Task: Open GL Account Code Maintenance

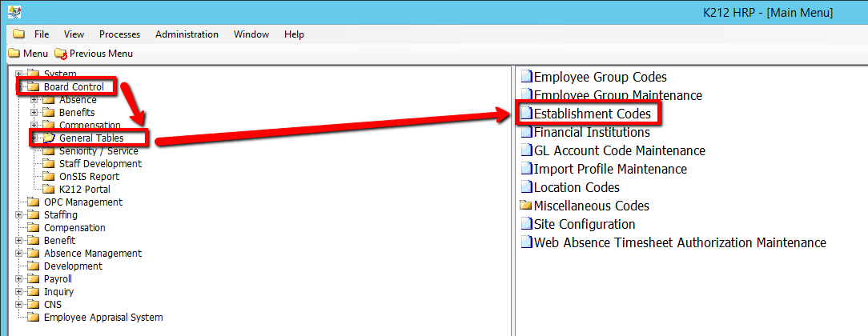Action: pyautogui.click(x=619, y=151)
